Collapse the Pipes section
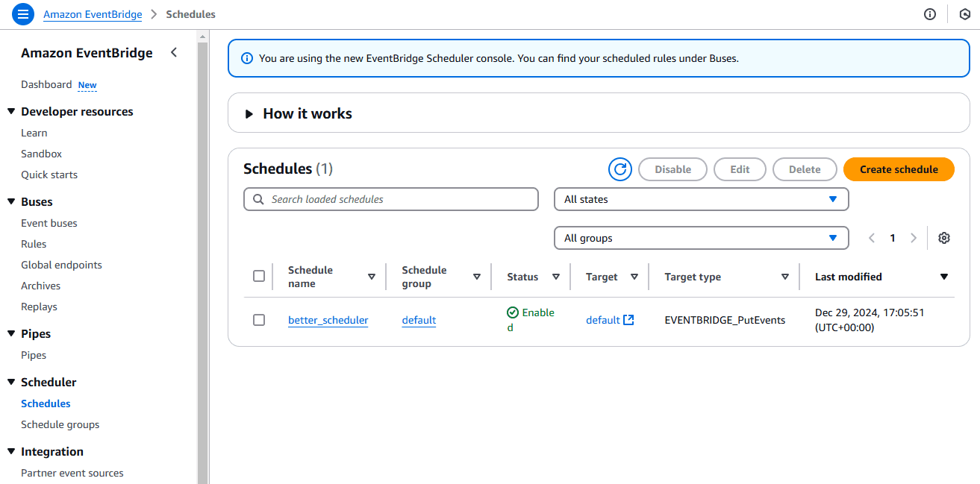 click(x=11, y=334)
